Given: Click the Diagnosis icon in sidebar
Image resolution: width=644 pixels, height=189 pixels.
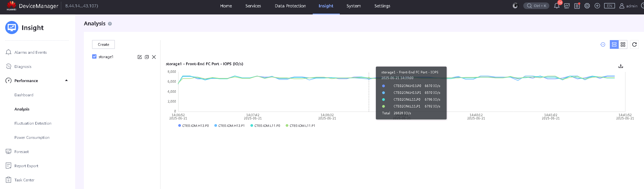Looking at the screenshot, I should 8,66.
